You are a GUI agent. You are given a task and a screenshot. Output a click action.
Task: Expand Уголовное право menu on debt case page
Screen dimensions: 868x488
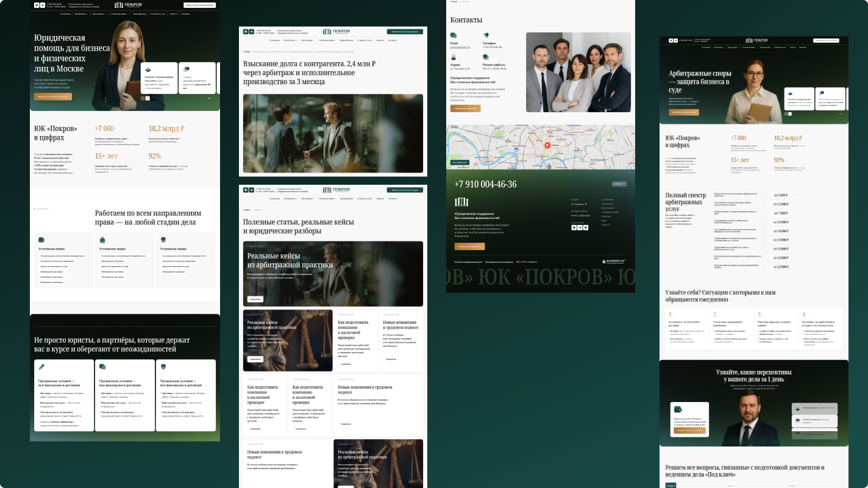coord(327,40)
